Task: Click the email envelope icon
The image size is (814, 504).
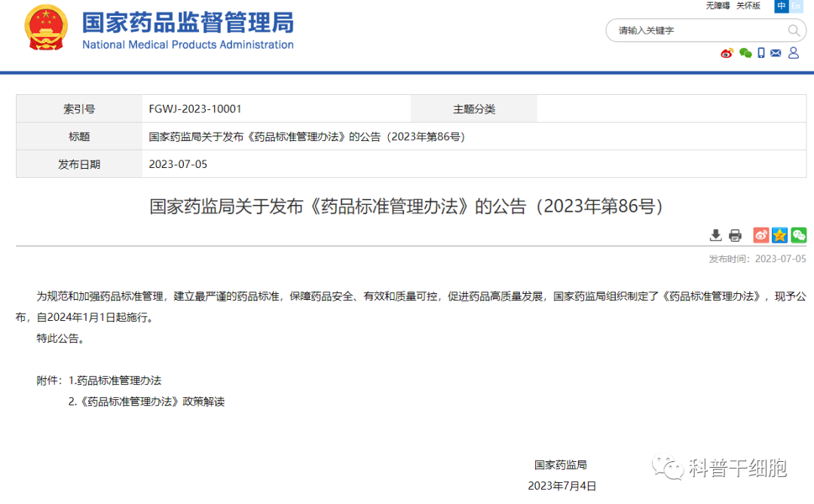Action: pos(776,53)
